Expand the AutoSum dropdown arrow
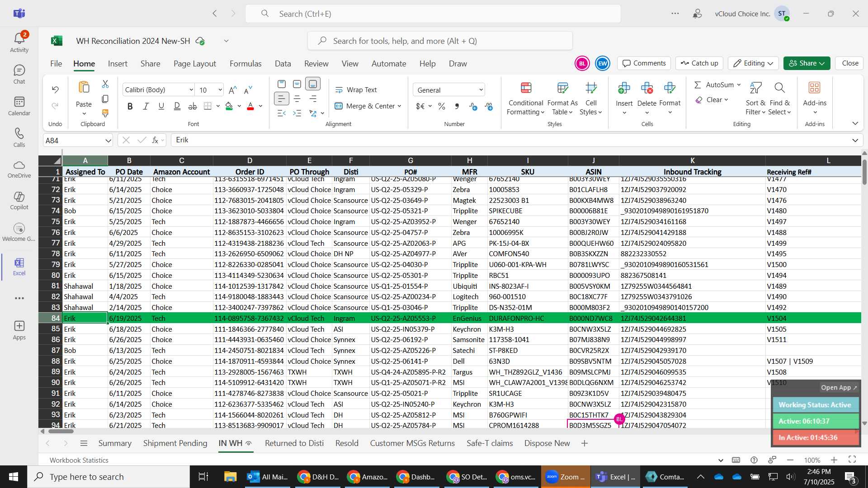 [x=739, y=85]
